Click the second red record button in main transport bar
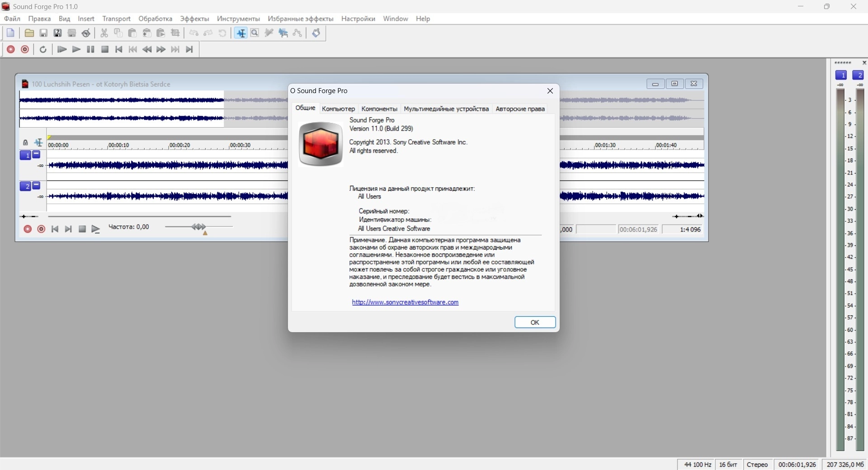Image resolution: width=868 pixels, height=470 pixels. click(x=25, y=50)
